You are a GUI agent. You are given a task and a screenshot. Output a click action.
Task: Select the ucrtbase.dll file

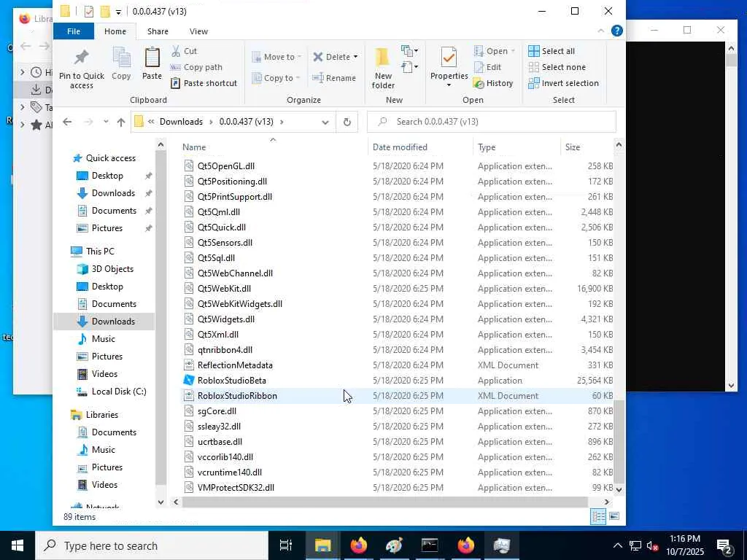pos(220,442)
